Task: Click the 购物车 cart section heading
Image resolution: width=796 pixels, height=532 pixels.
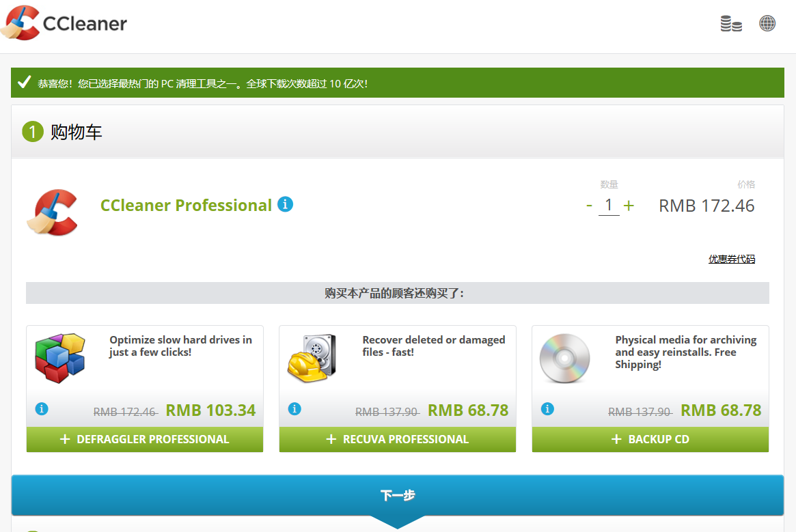Action: click(76, 132)
